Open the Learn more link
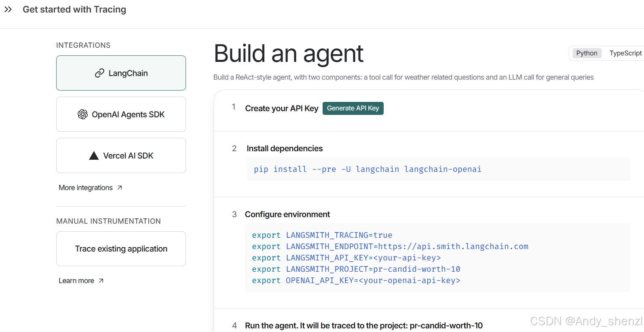 click(81, 281)
